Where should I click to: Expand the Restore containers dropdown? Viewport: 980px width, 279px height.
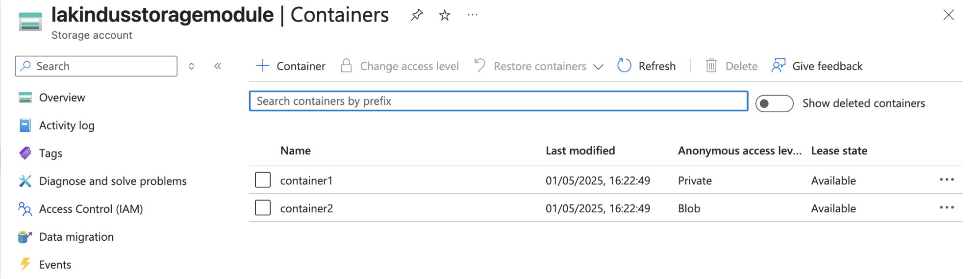[x=598, y=67]
